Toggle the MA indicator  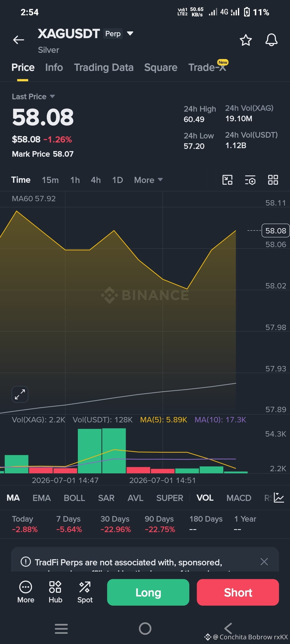(x=13, y=498)
